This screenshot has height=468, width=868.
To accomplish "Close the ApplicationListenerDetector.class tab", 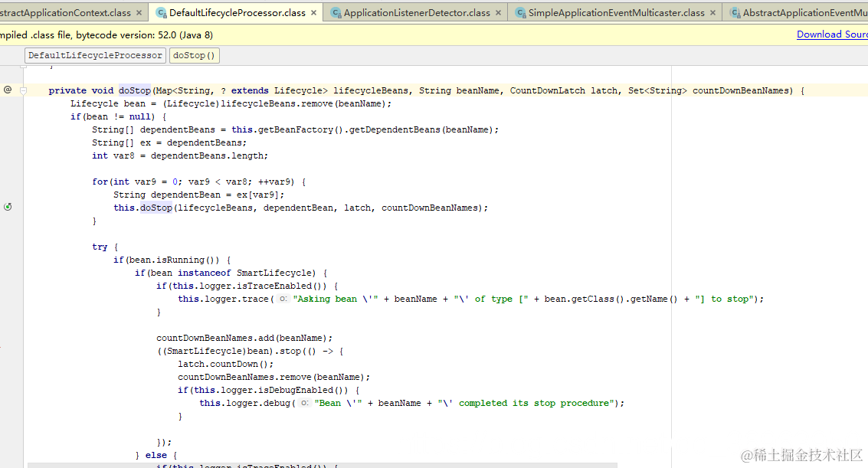I will tap(498, 13).
